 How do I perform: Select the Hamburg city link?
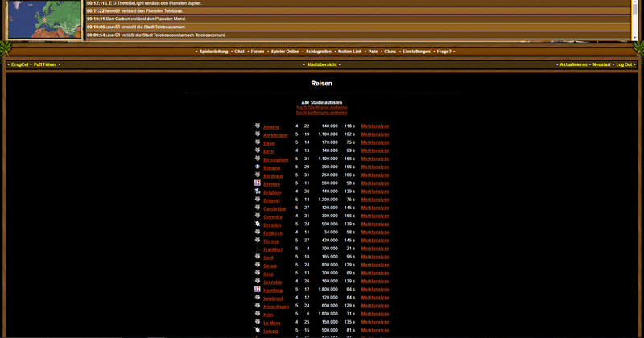[273, 291]
